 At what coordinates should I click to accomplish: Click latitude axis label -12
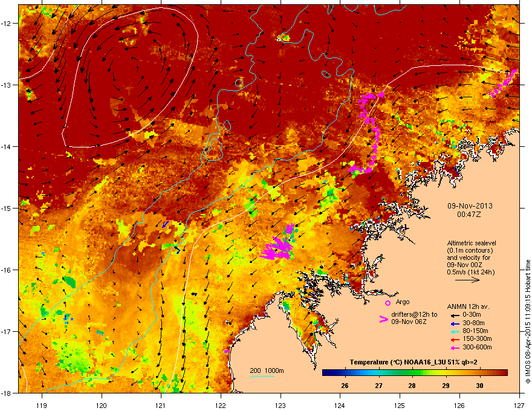tap(6, 24)
